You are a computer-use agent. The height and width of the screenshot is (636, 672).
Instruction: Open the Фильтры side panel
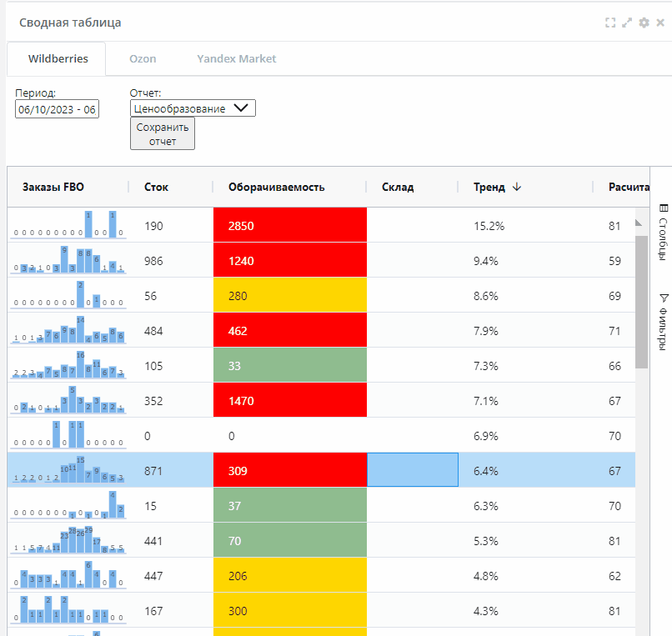[x=663, y=322]
